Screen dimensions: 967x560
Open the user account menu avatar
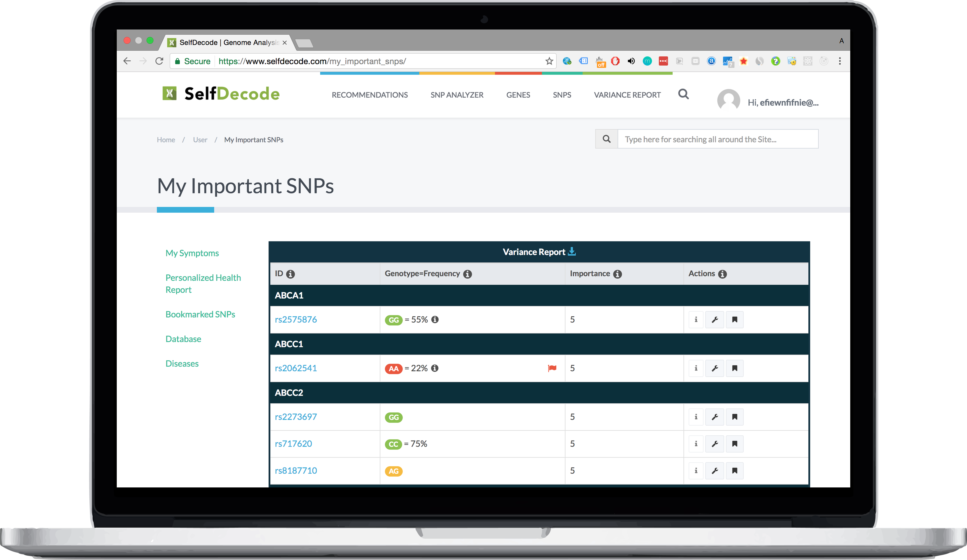(x=728, y=101)
